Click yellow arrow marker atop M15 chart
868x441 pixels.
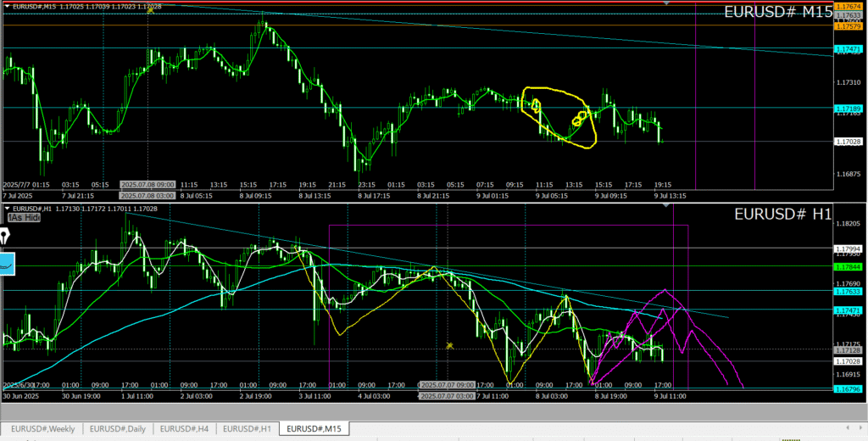pos(150,9)
